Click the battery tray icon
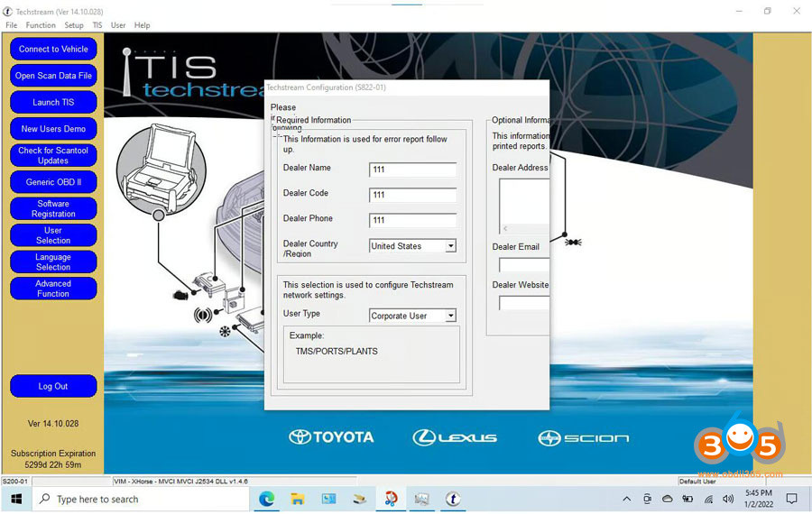This screenshot has width=812, height=514. [687, 499]
